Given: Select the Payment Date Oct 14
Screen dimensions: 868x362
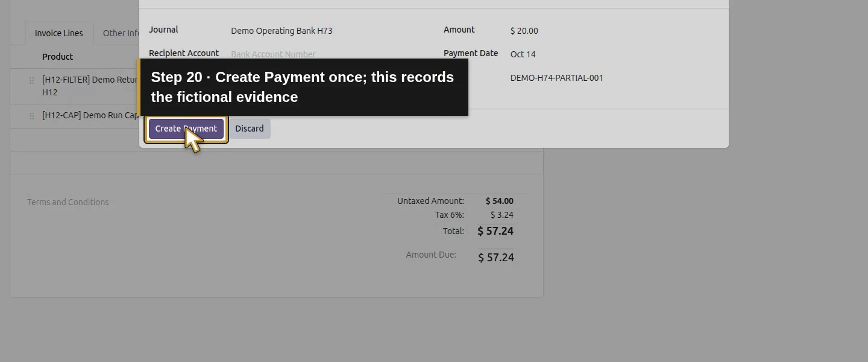Looking at the screenshot, I should pyautogui.click(x=523, y=54).
